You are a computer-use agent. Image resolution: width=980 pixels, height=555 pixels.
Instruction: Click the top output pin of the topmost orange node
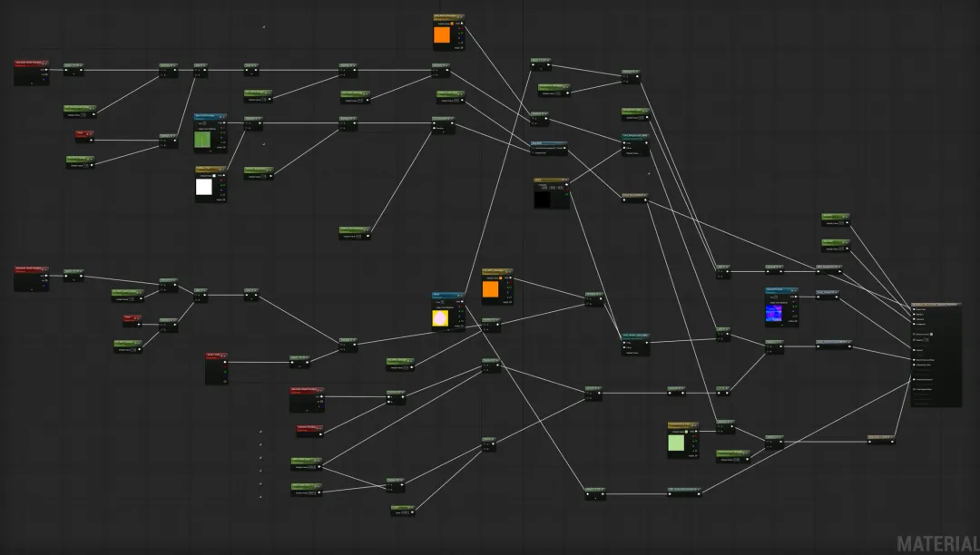(461, 24)
